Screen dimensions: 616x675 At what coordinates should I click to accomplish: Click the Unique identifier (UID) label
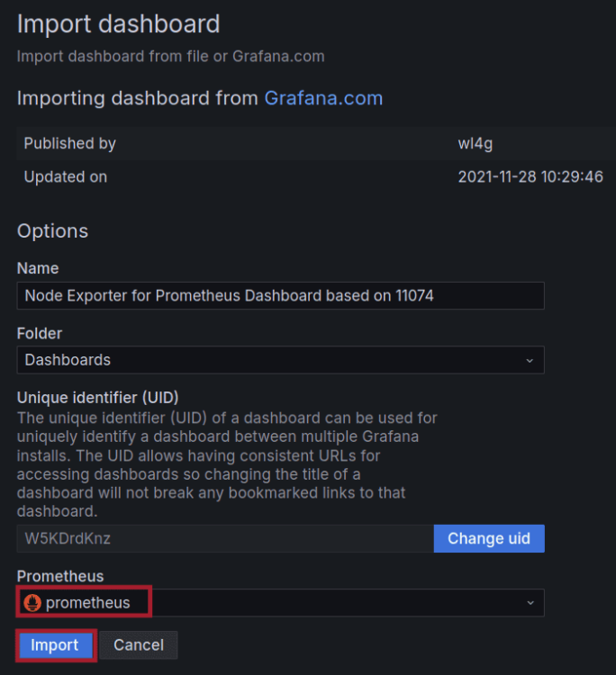click(x=98, y=397)
